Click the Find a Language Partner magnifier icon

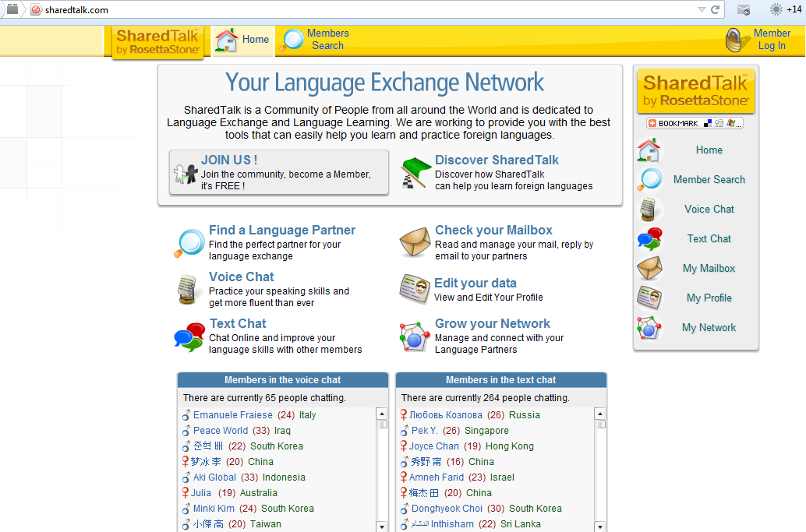coord(189,243)
